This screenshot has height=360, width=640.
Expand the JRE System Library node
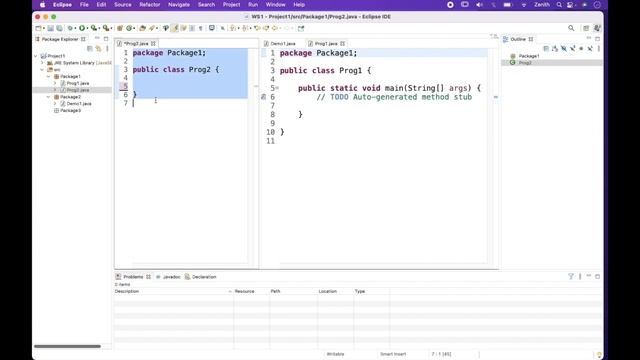tap(42, 63)
